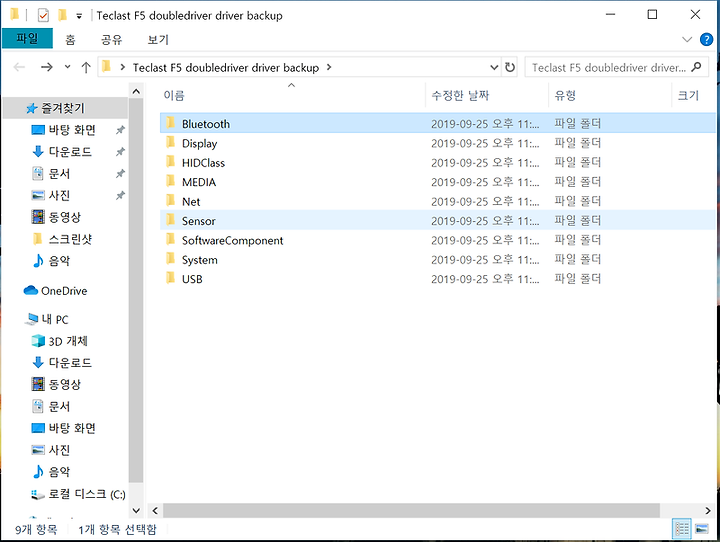Click the New folder quick access icon
Screen dimensions: 720x542
point(62,16)
